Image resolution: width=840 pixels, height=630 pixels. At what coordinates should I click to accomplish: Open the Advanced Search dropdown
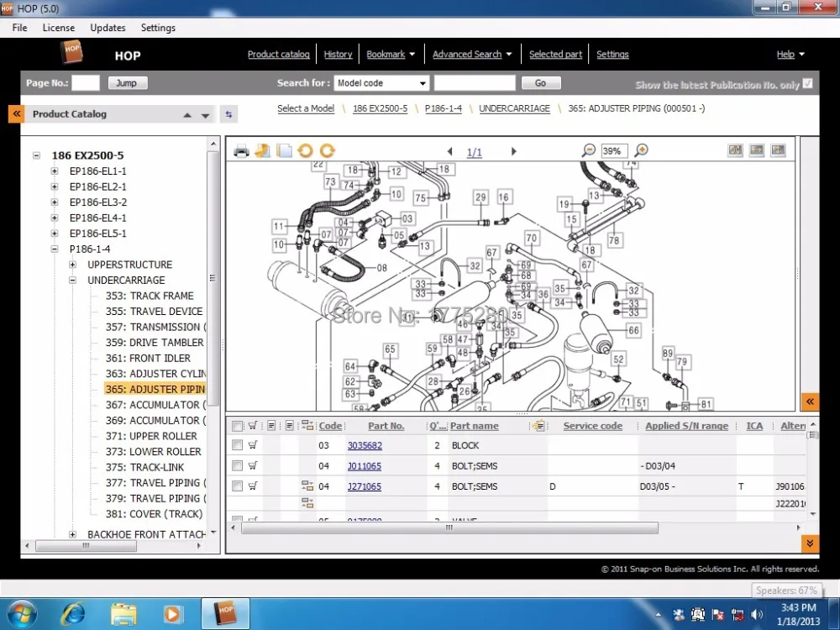(x=472, y=54)
